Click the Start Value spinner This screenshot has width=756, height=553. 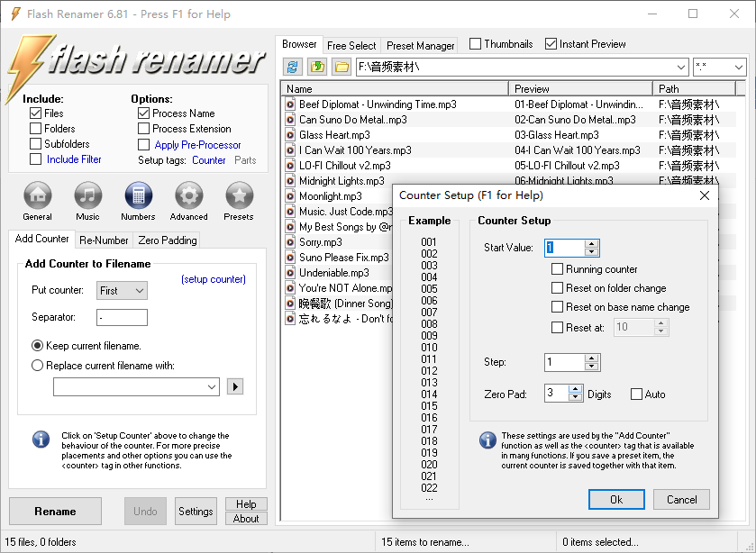click(x=591, y=248)
